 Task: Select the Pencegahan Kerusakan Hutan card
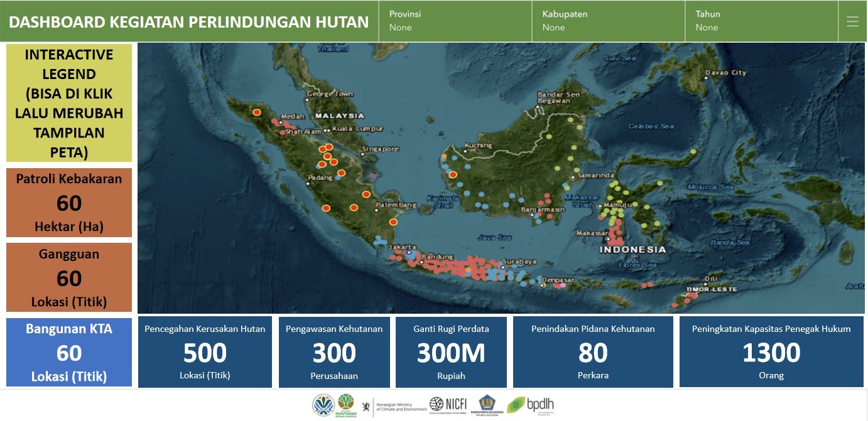pyautogui.click(x=205, y=352)
